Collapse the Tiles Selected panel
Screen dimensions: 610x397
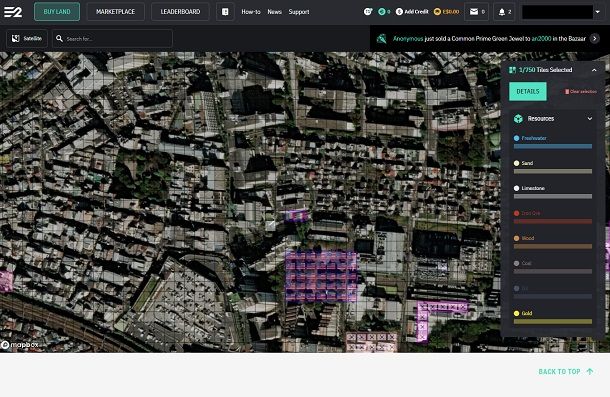(x=594, y=70)
